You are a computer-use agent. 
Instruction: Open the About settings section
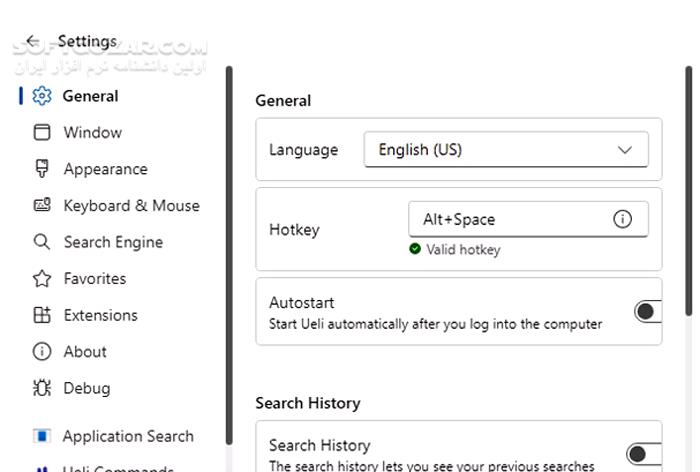coord(116,352)
